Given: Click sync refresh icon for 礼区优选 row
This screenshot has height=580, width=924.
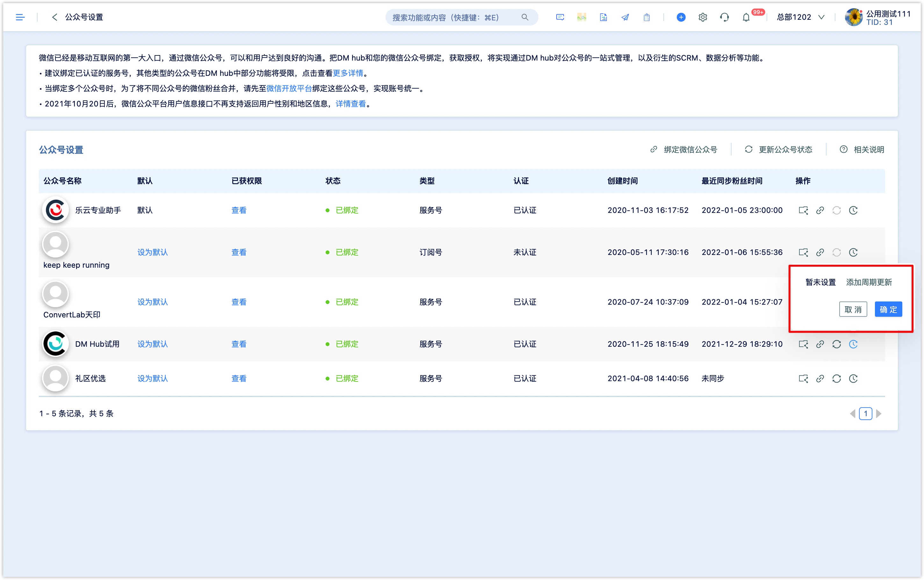Looking at the screenshot, I should [x=837, y=379].
